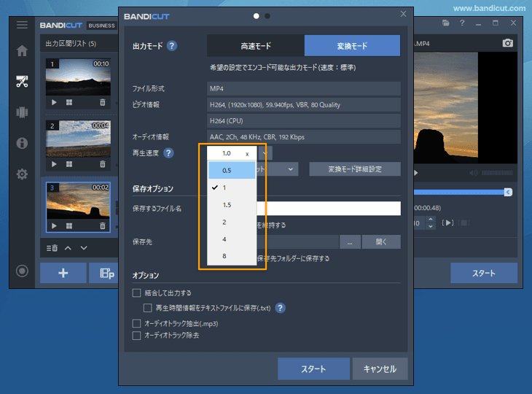Viewport: 532px width, 394px height.
Task: Tick the オーディオトラック除去 checkbox
Action: 136,336
